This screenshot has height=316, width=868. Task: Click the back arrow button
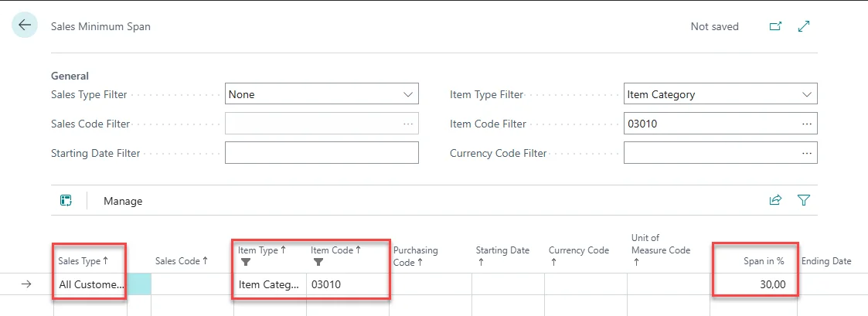[25, 25]
